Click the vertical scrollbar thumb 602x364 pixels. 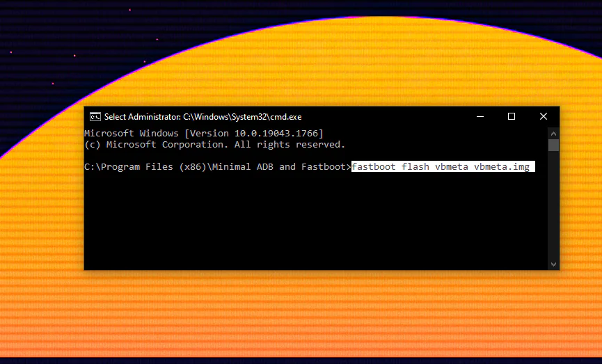point(553,145)
